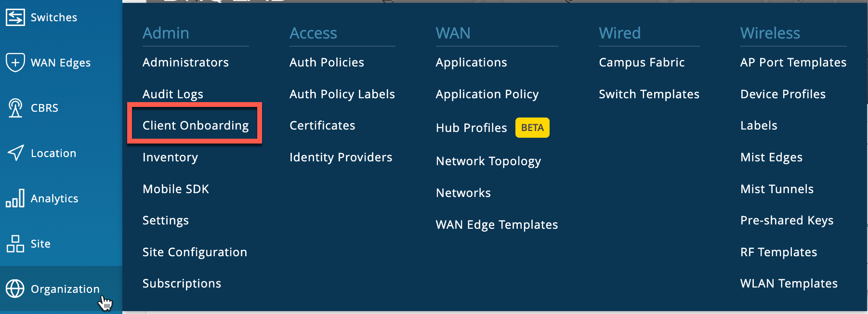The width and height of the screenshot is (868, 314).
Task: Go to Switch Templates
Action: tap(649, 94)
